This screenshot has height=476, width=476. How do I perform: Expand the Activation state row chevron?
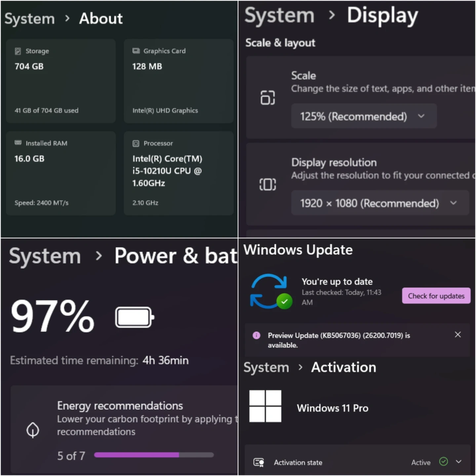[x=458, y=461]
